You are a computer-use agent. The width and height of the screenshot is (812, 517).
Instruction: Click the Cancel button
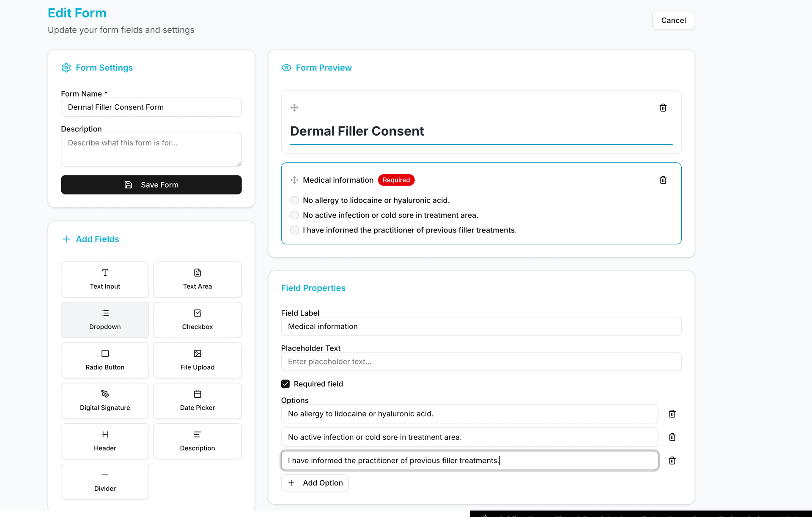(673, 20)
